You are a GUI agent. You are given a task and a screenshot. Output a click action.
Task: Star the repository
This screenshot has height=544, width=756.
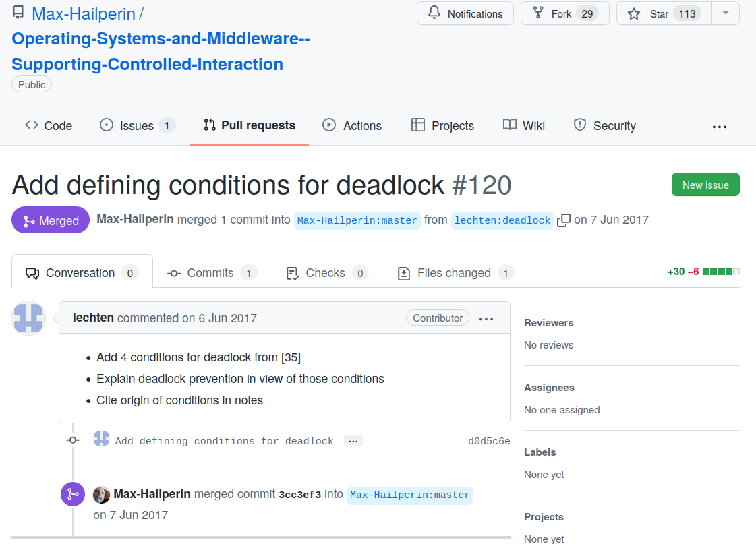pyautogui.click(x=658, y=13)
